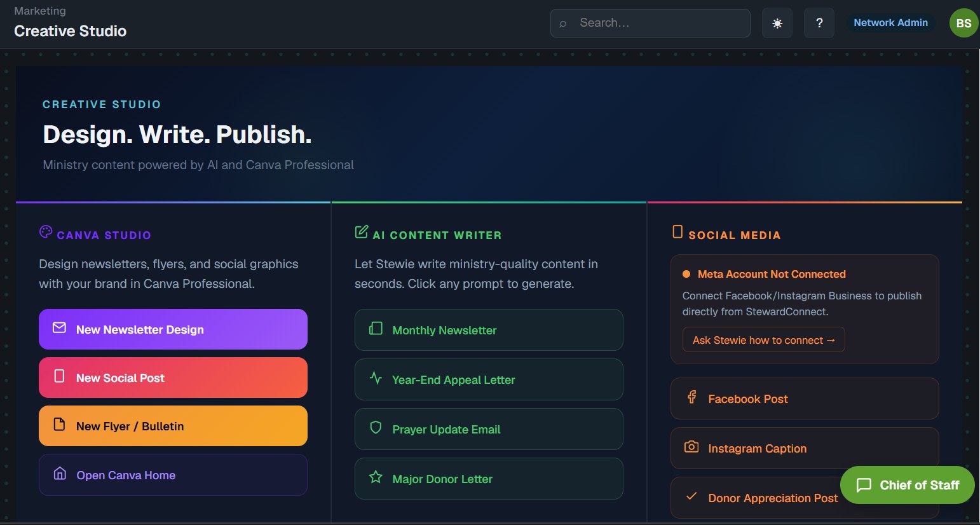Viewport: 980px width, 525px height.
Task: Click the Network Admin role badge
Action: (890, 23)
